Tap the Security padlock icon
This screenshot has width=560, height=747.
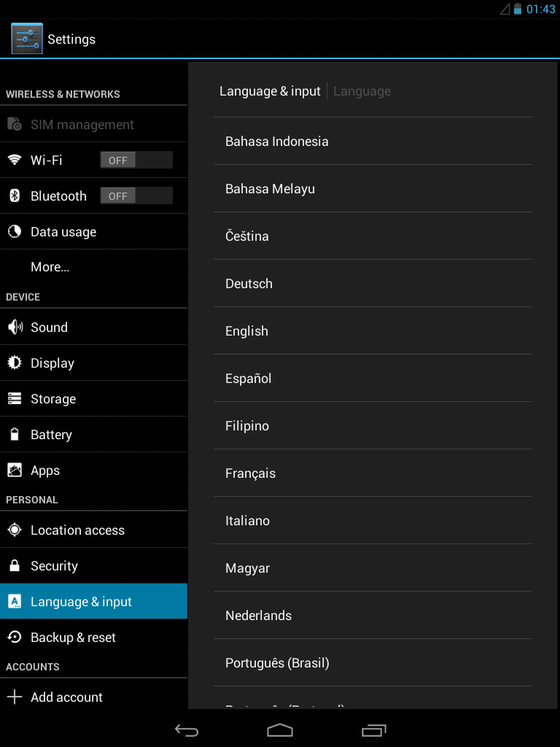(15, 566)
